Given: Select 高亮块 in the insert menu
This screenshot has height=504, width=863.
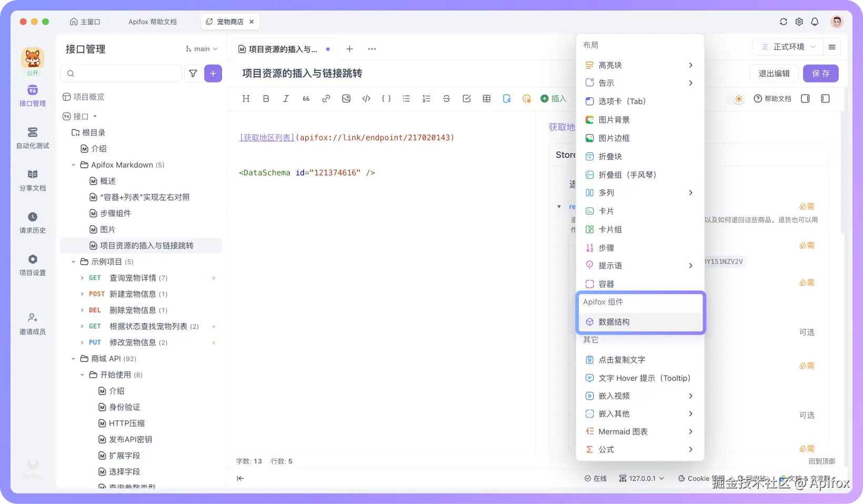Looking at the screenshot, I should (x=640, y=65).
